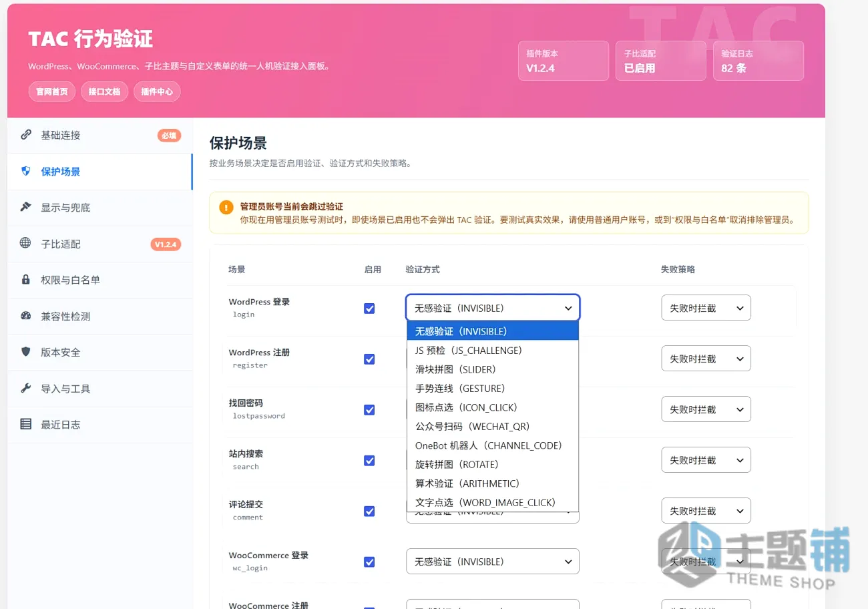The width and height of the screenshot is (868, 609).
Task: Open 失败策略 dropdown for WordPress 登录
Action: click(706, 308)
